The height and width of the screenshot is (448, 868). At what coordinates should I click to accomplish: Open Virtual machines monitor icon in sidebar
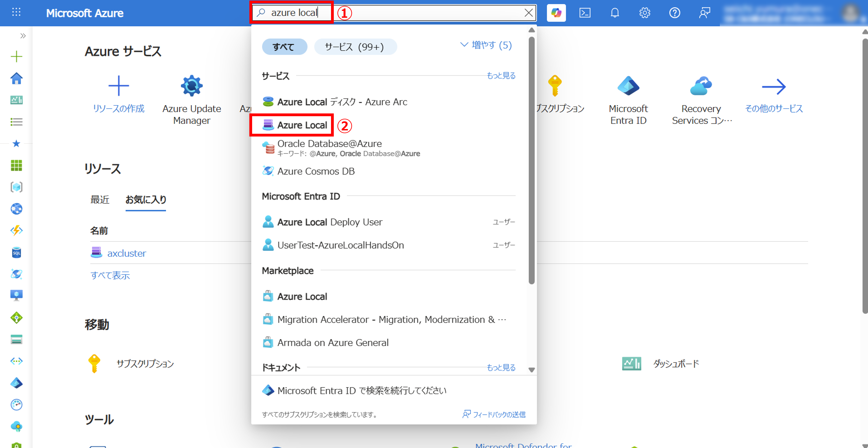tap(16, 295)
